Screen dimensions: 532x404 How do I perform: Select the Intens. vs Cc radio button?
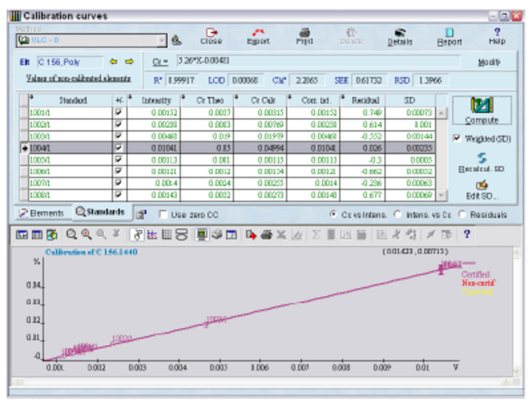[x=398, y=214]
